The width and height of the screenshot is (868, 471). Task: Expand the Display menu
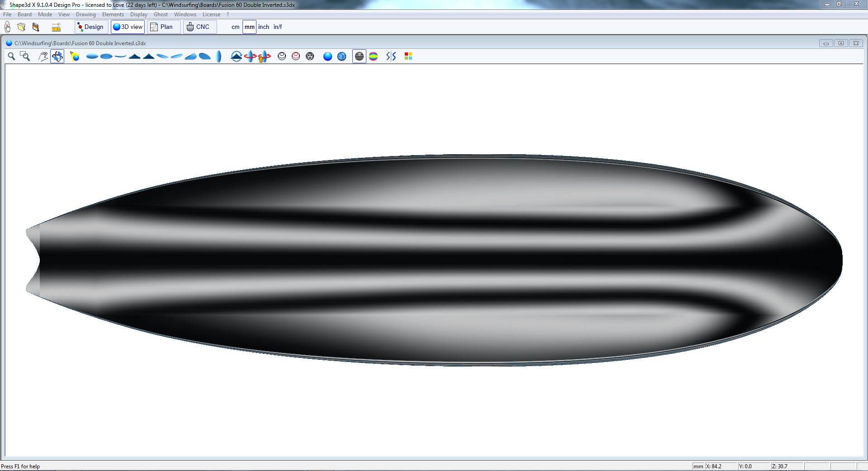pos(138,14)
